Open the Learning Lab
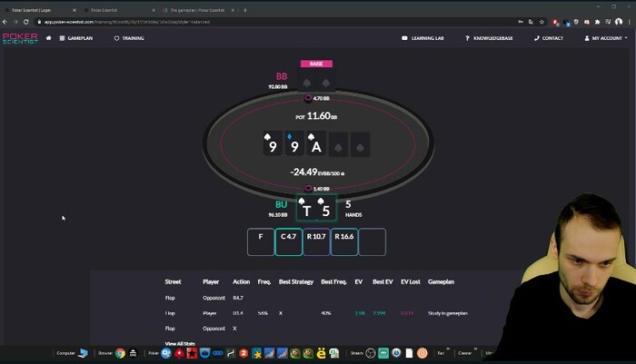 422,38
